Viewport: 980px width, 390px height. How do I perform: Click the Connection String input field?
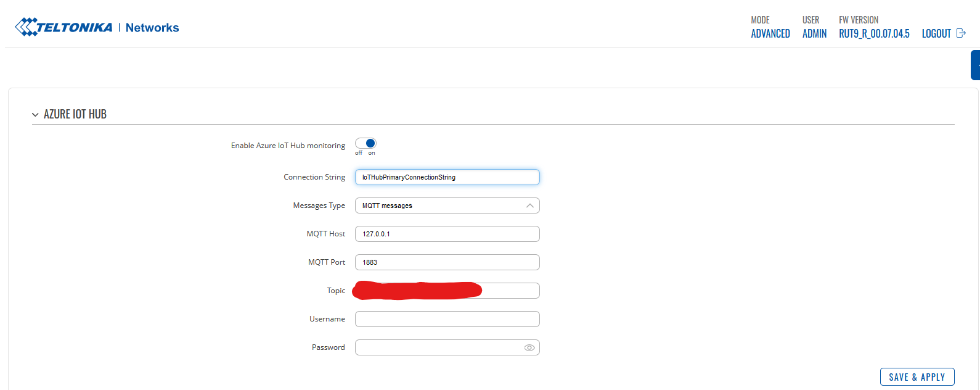click(x=447, y=177)
